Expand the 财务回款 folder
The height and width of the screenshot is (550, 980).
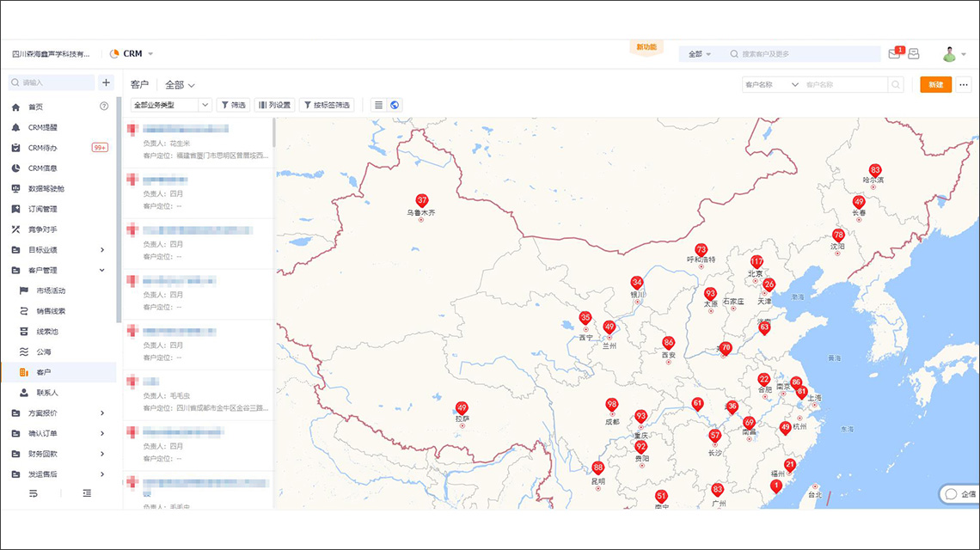(x=58, y=455)
